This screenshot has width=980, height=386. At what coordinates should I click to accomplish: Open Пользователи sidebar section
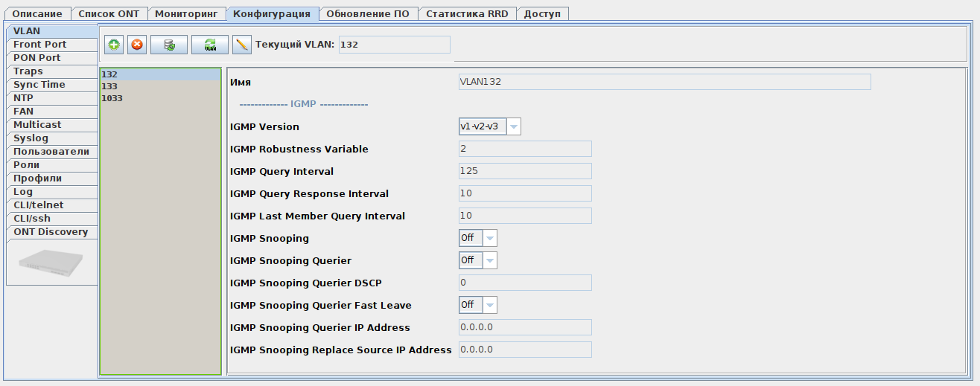click(51, 152)
